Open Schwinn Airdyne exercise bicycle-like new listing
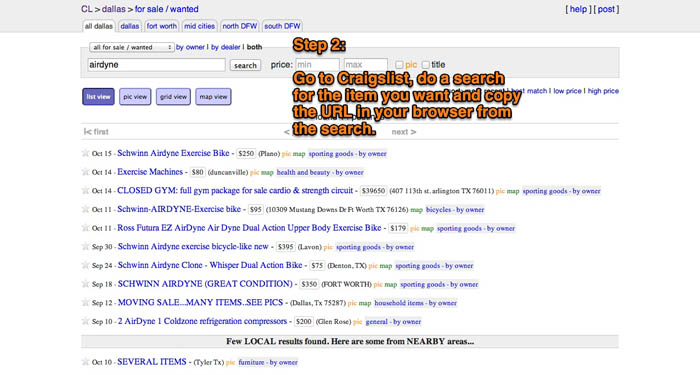700x375 pixels. pyautogui.click(x=193, y=246)
